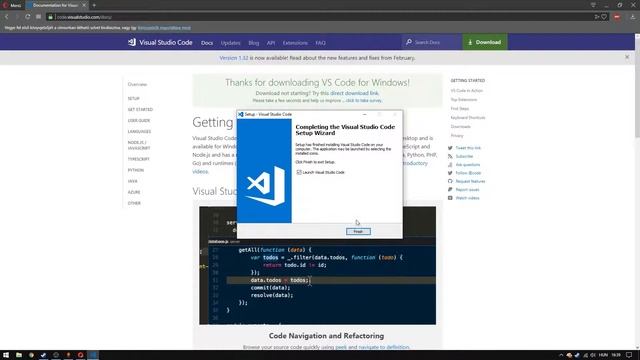Open the Docs menu item
Viewport: 640px width, 360px height.
pyautogui.click(x=207, y=43)
